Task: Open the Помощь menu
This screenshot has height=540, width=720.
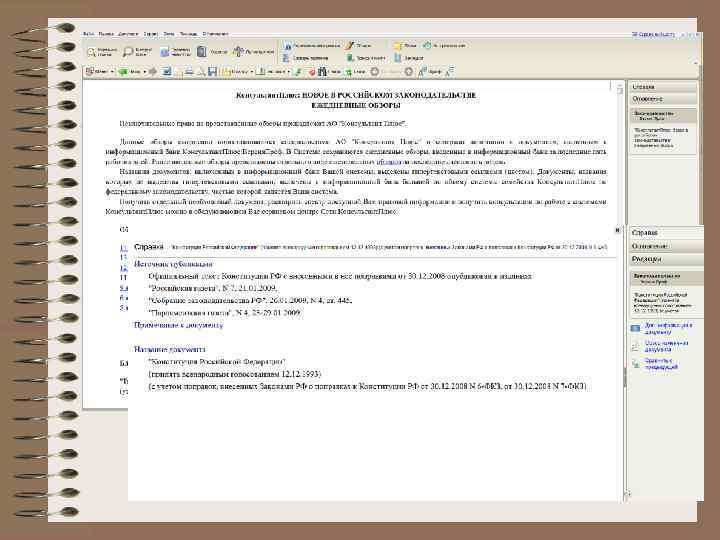Action: coord(188,34)
